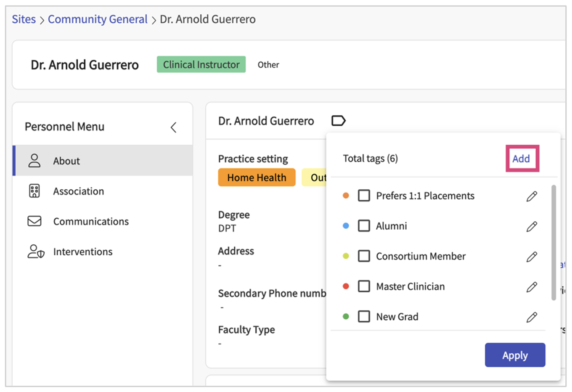572x392 pixels.
Task: Open the Sites breadcrumb link
Action: pyautogui.click(x=24, y=19)
